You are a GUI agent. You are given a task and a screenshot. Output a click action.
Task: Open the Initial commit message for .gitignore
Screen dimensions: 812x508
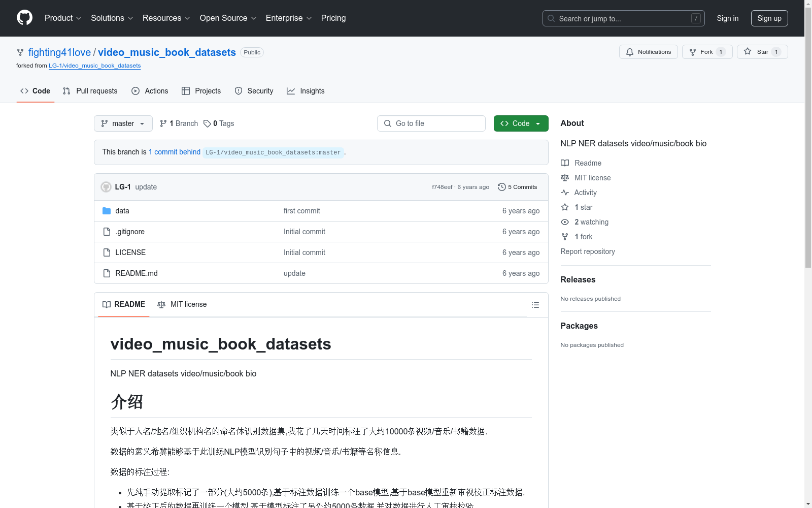[x=304, y=232]
